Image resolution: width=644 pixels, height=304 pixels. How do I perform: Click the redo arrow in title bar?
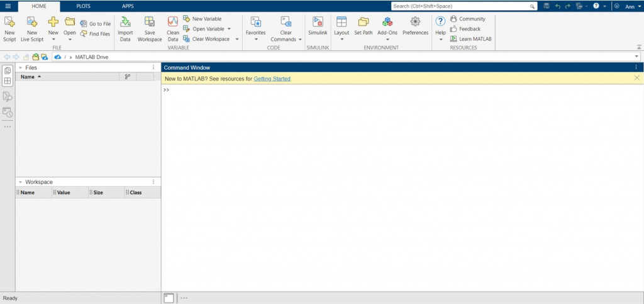tap(568, 6)
